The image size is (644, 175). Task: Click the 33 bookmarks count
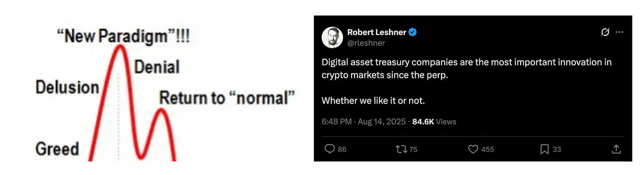[557, 149]
